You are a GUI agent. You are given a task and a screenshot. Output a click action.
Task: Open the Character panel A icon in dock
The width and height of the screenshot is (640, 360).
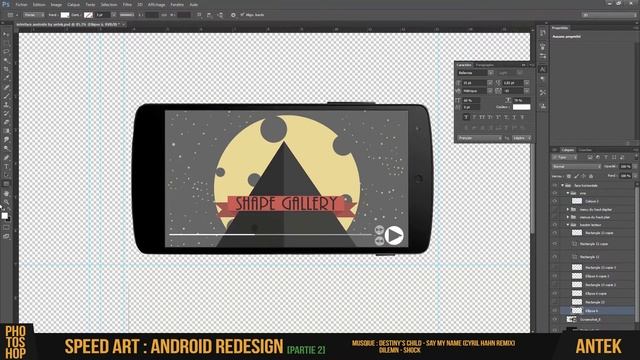click(542, 69)
